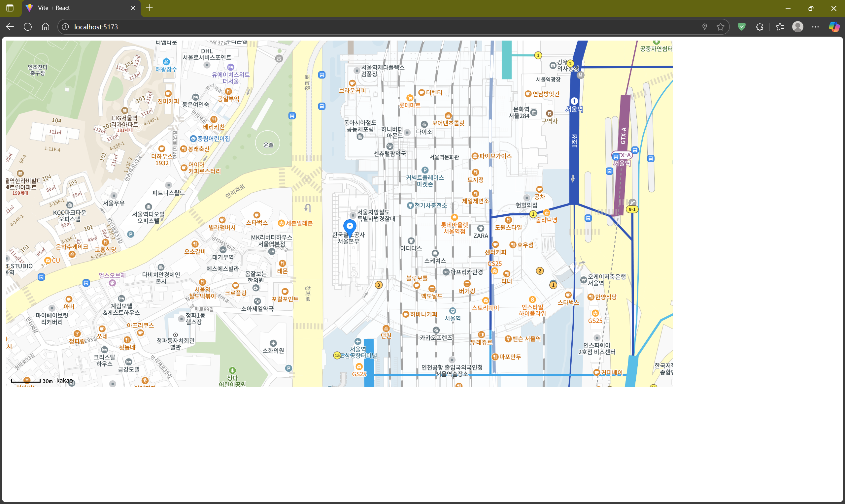Click the browser back arrow
This screenshot has height=504, width=845.
tap(10, 27)
